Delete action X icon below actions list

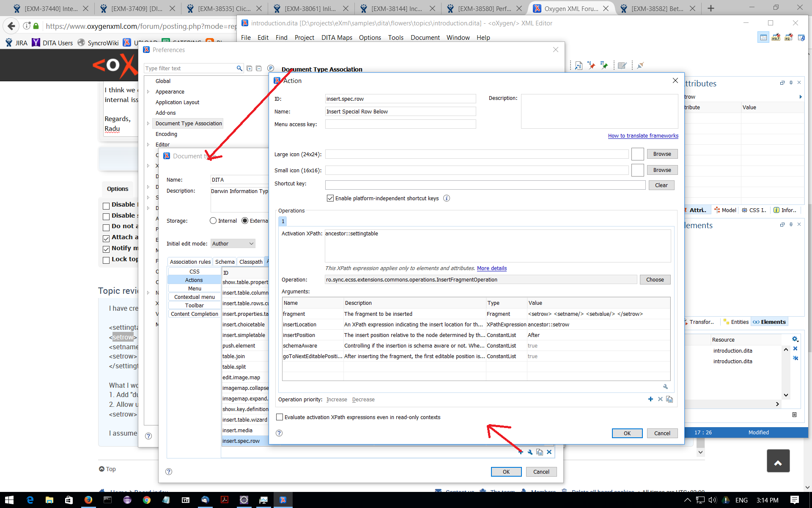point(549,452)
